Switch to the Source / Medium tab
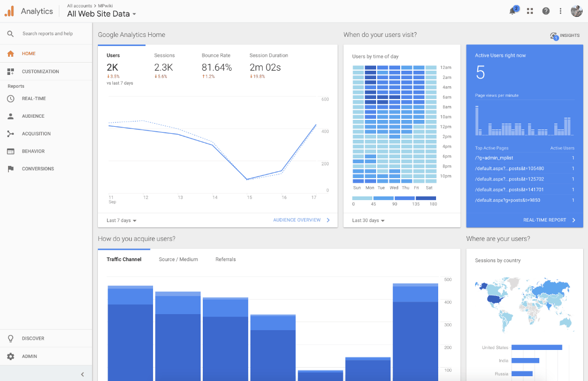The width and height of the screenshot is (588, 381). tap(178, 260)
